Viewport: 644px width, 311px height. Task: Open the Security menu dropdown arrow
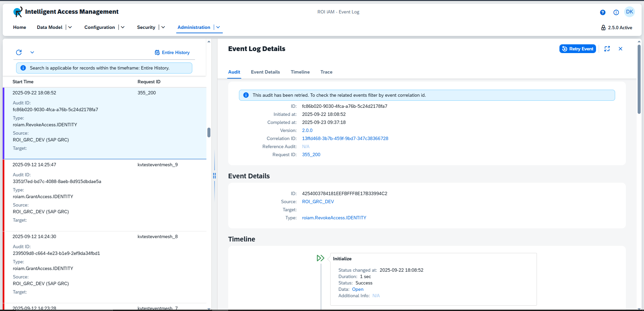coord(163,27)
